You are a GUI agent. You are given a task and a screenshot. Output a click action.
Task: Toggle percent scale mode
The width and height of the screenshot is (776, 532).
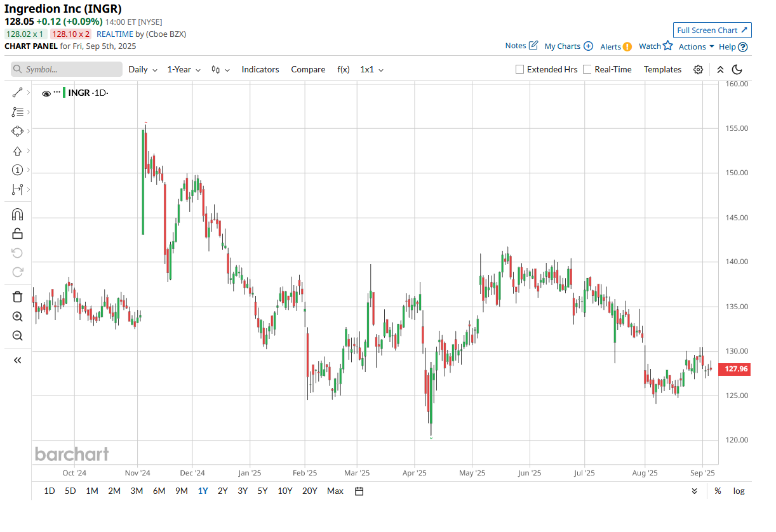718,491
